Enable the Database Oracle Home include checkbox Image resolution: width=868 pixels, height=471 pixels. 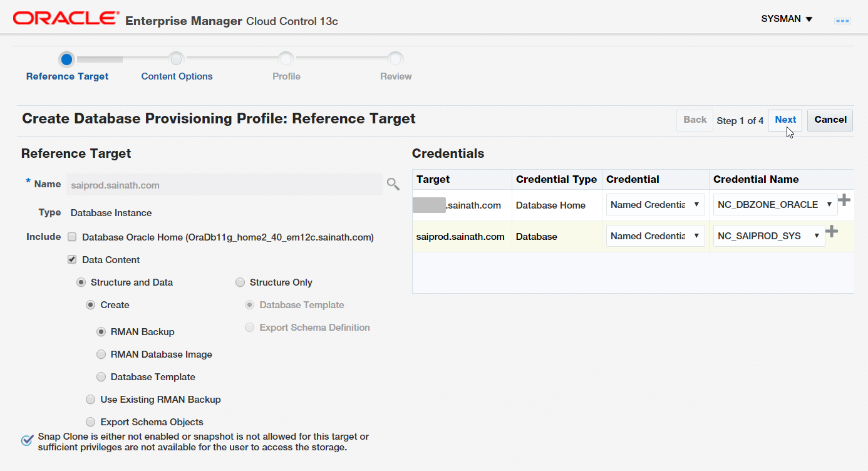71,237
